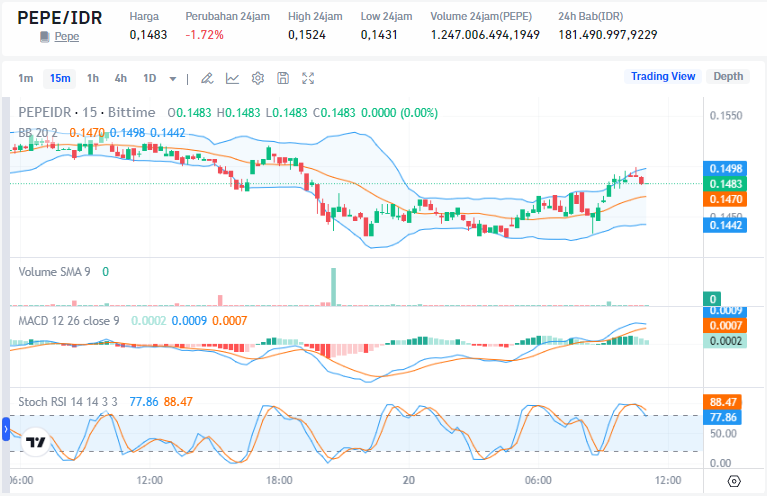767x496 pixels.
Task: Click the 0.1442 lower band price tag
Action: click(x=725, y=225)
